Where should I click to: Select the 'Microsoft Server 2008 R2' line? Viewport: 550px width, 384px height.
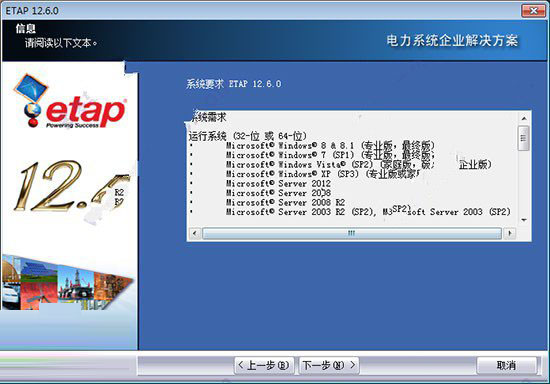285,202
